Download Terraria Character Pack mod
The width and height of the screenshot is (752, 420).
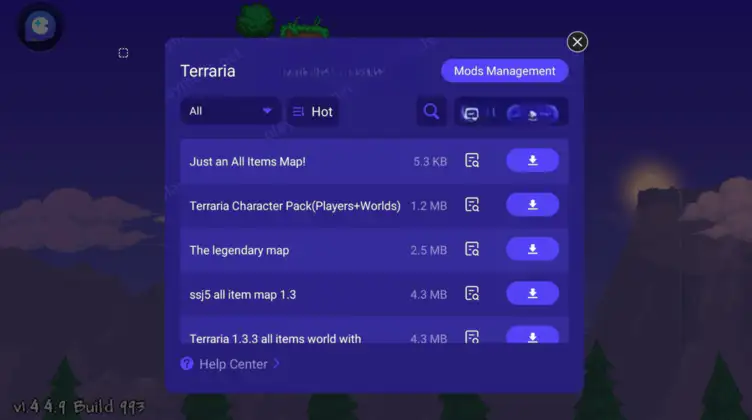pos(532,205)
